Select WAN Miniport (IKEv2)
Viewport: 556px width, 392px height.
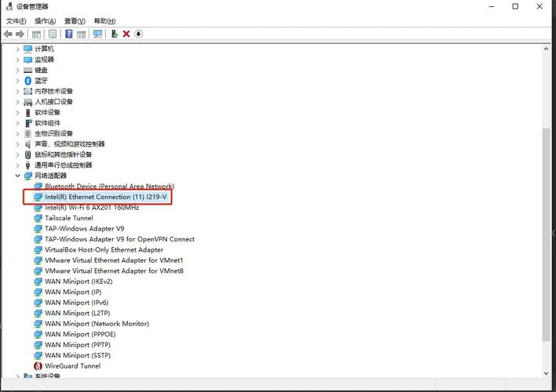click(78, 281)
